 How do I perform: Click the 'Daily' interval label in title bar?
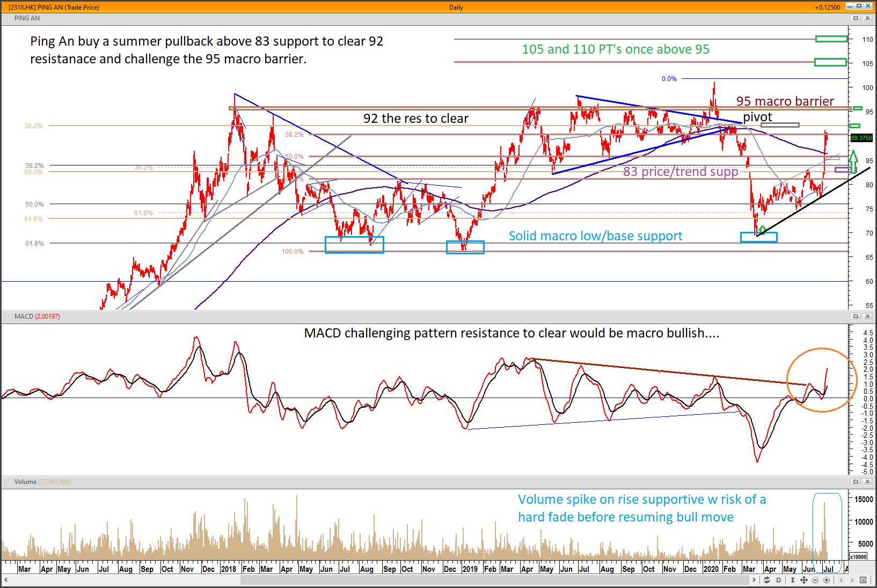coord(456,8)
